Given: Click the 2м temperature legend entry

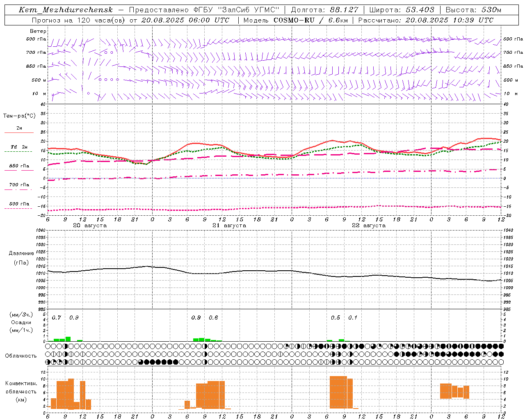Looking at the screenshot, I should (x=19, y=128).
